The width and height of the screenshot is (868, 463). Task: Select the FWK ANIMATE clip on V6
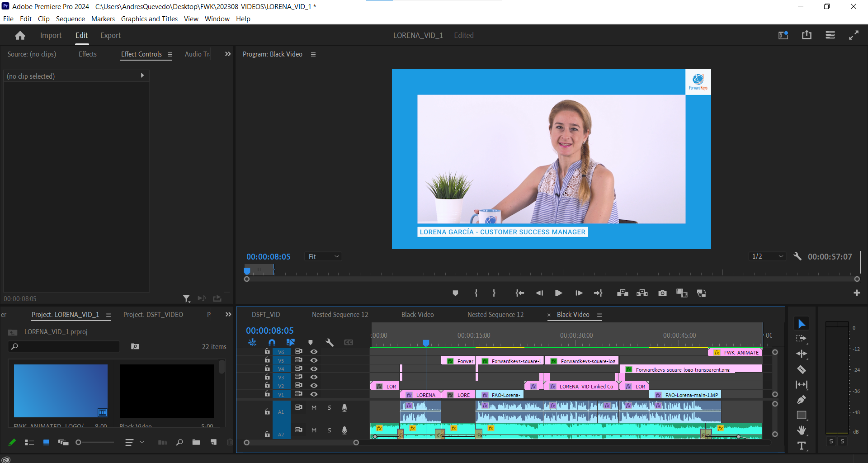coord(735,352)
